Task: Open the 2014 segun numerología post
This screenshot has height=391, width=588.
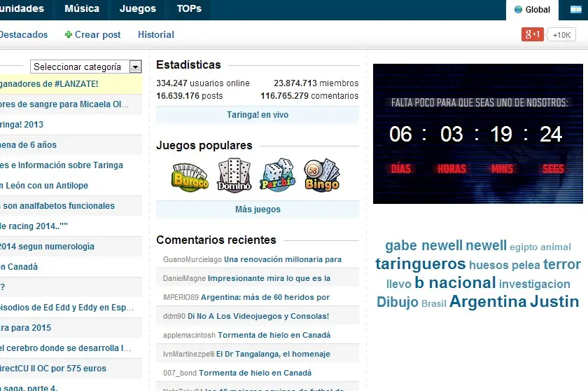Action: pos(47,247)
